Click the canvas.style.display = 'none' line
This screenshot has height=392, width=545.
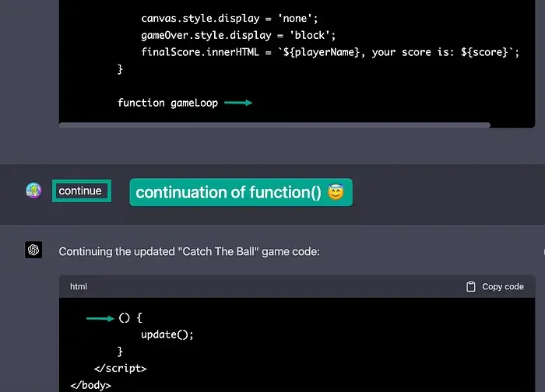[230, 18]
